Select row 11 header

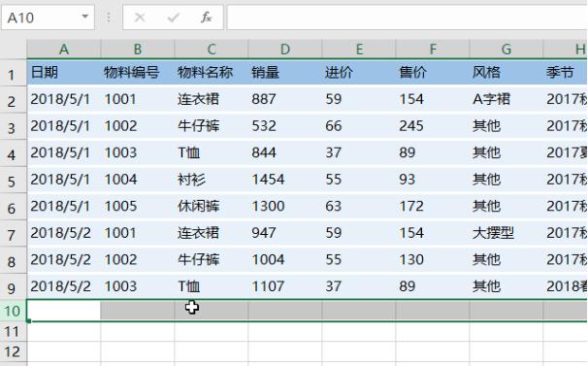(14, 331)
